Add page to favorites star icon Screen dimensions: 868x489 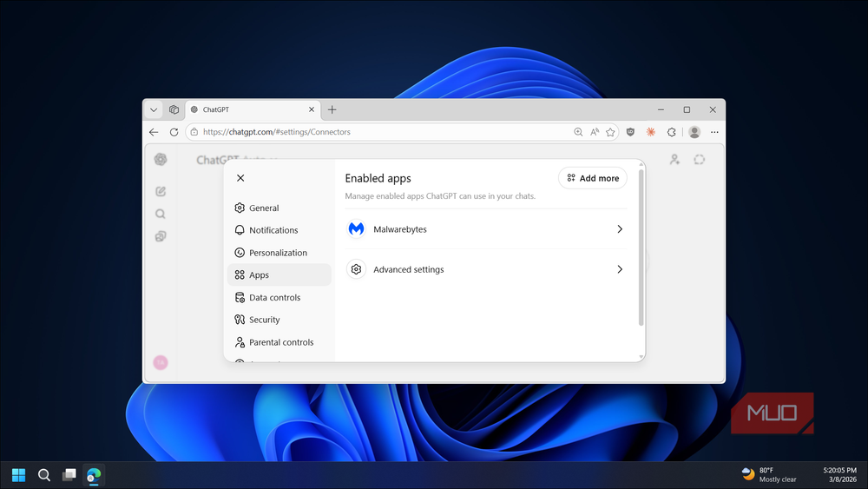610,132
